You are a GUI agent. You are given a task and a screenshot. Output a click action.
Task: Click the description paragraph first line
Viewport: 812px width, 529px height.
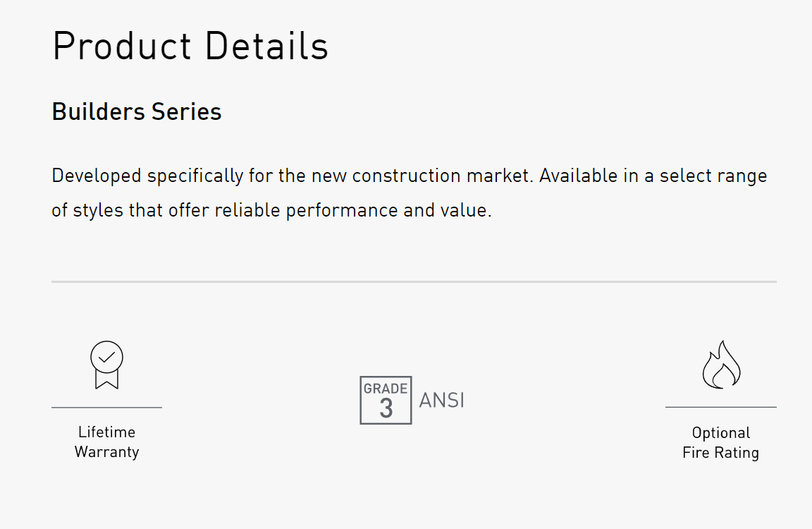[409, 176]
